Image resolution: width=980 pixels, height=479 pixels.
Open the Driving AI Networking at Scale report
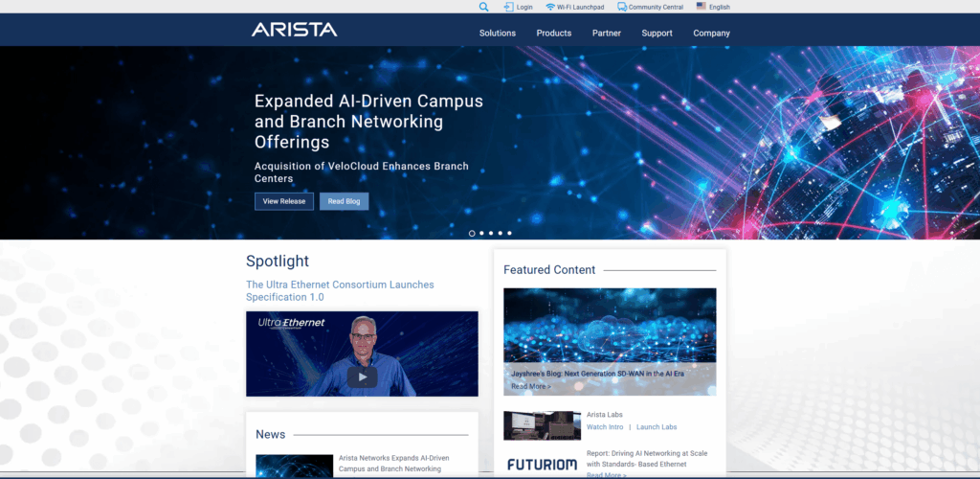(x=647, y=459)
